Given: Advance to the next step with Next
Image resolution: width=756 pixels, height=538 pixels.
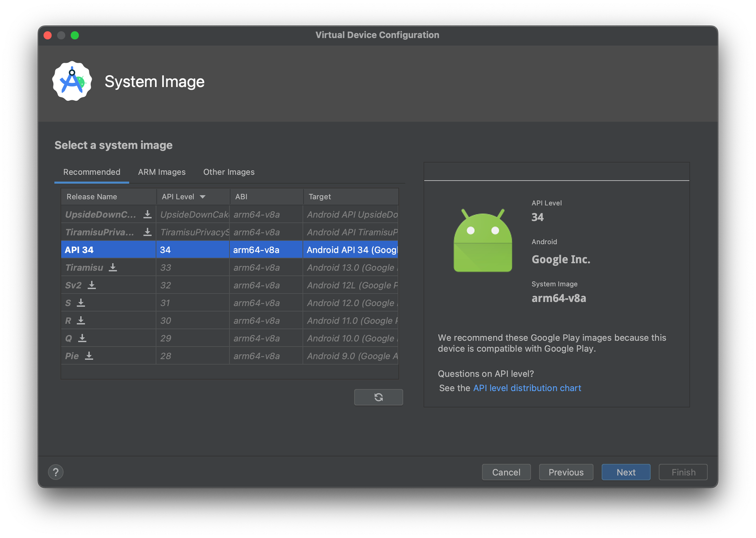Looking at the screenshot, I should click(626, 472).
